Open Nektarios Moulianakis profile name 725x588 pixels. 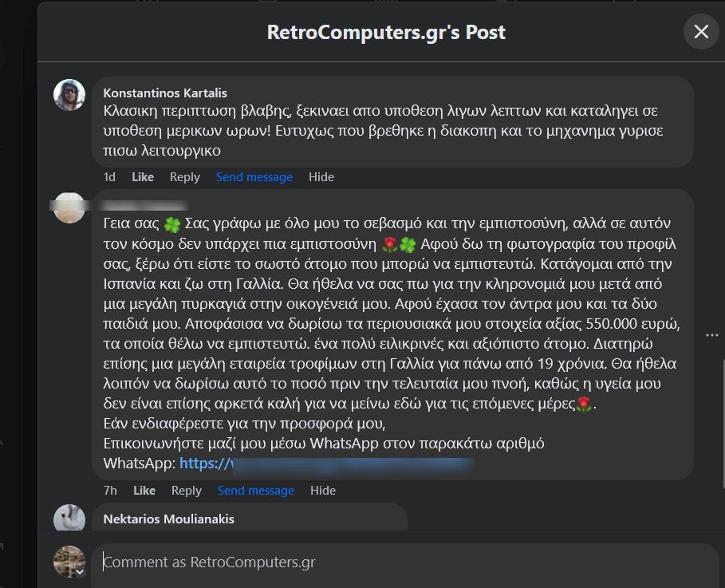169,519
